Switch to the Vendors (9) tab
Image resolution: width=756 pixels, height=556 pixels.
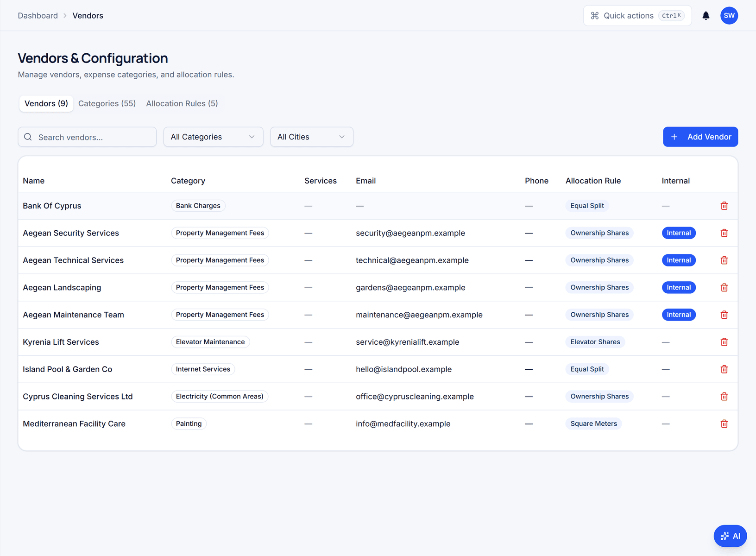[x=46, y=104]
